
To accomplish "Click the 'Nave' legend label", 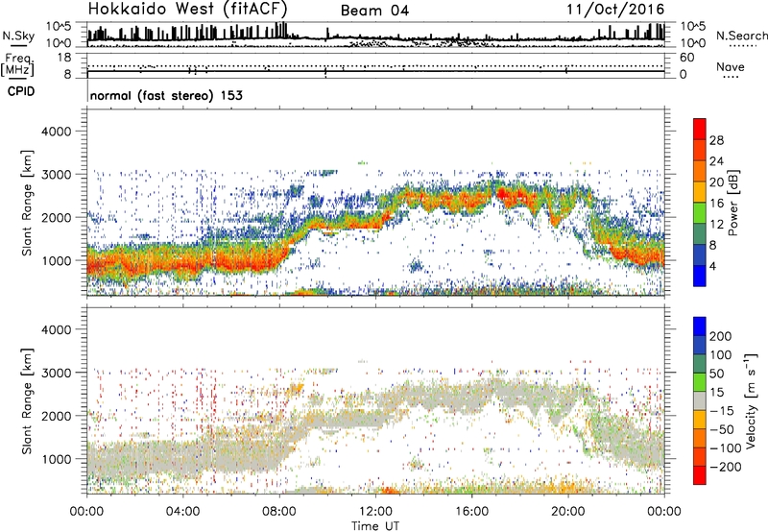I will click(x=730, y=67).
